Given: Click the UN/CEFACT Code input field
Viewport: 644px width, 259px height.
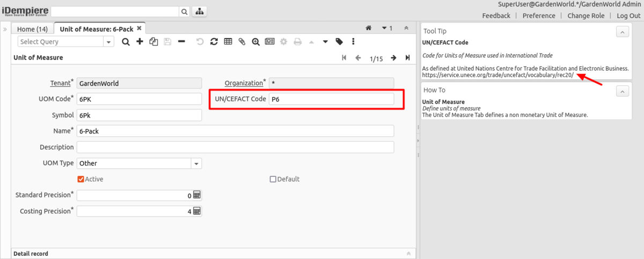Looking at the screenshot, I should pos(331,99).
